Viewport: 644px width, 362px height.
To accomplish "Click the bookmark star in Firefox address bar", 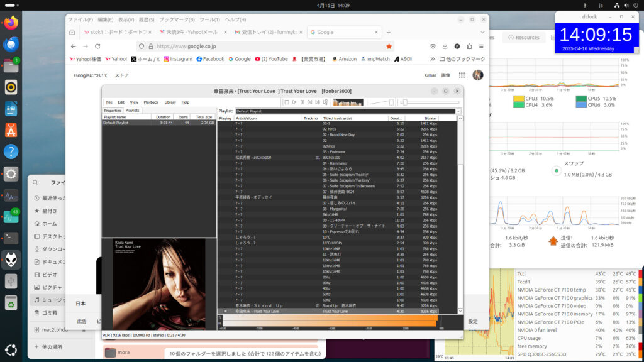I will (389, 46).
